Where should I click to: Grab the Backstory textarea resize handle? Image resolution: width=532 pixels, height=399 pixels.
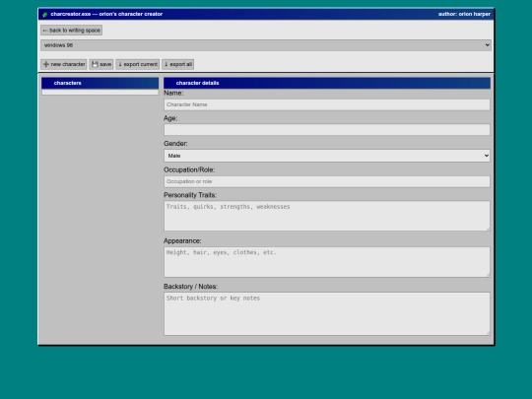coord(488,334)
